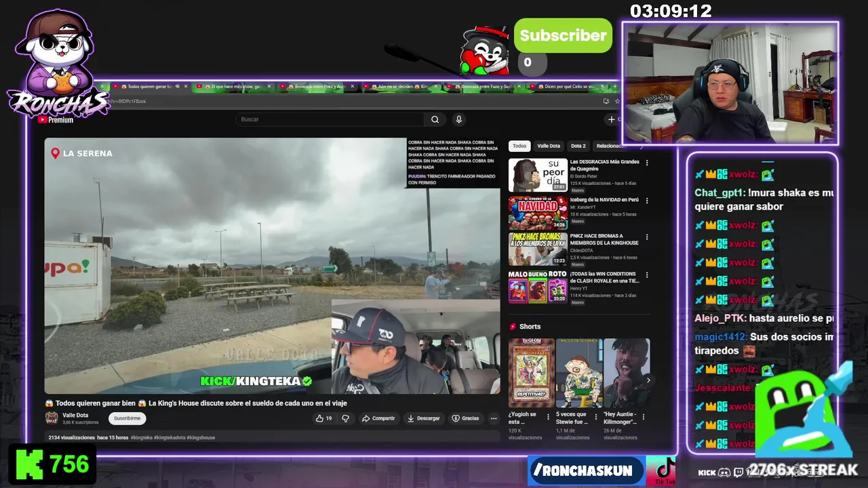Switch to 'Aún no se deciden' tab
The image size is (868, 488).
coord(401,87)
